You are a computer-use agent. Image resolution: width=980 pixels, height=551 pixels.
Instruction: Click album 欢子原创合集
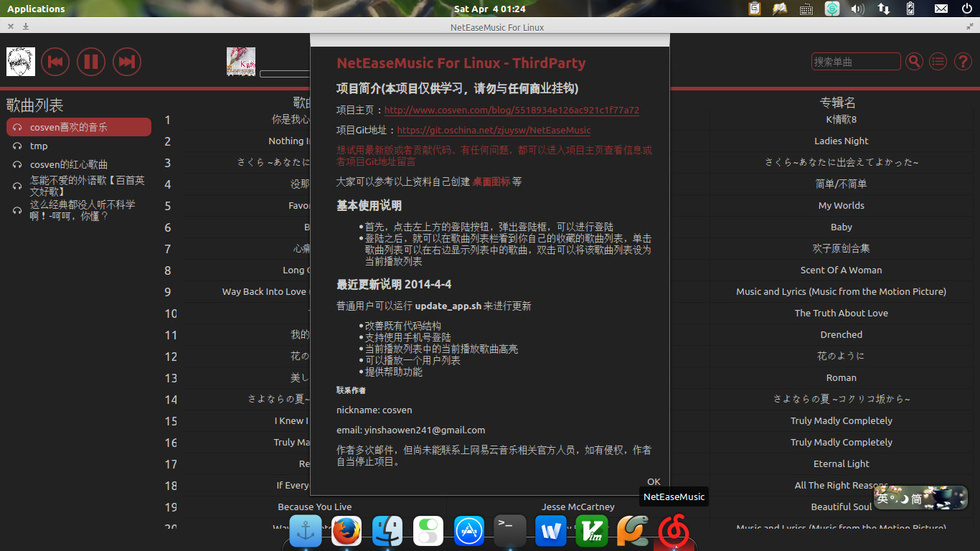(x=841, y=248)
